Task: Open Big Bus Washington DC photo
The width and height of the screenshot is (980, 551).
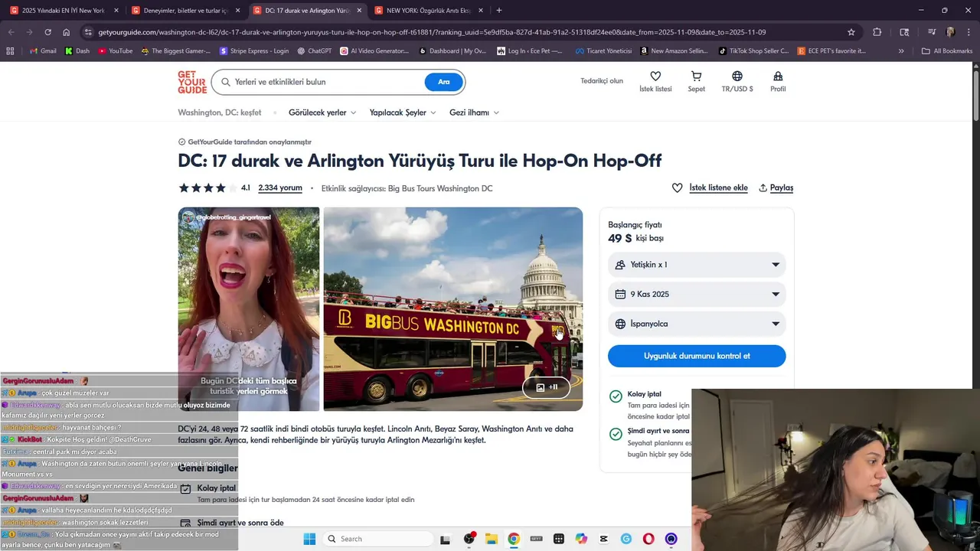Action: tap(453, 309)
